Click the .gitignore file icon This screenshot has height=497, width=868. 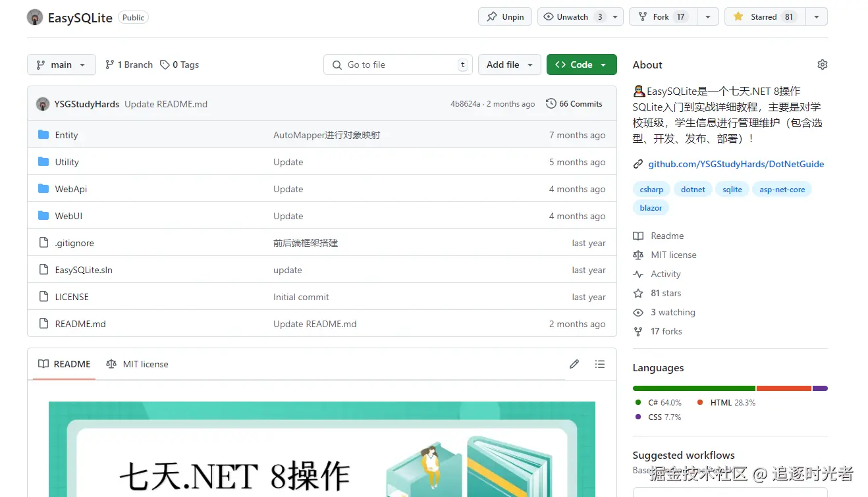tap(43, 243)
